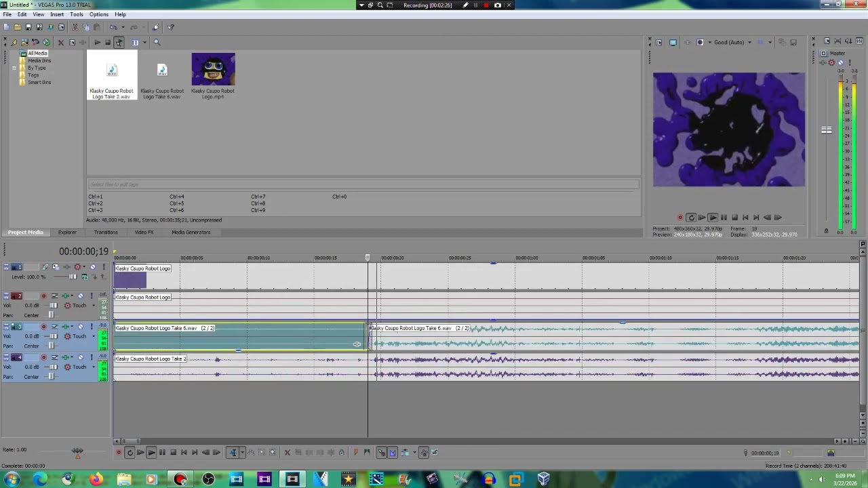Adjust the Master volume fader
The image size is (868, 488).
point(827,130)
